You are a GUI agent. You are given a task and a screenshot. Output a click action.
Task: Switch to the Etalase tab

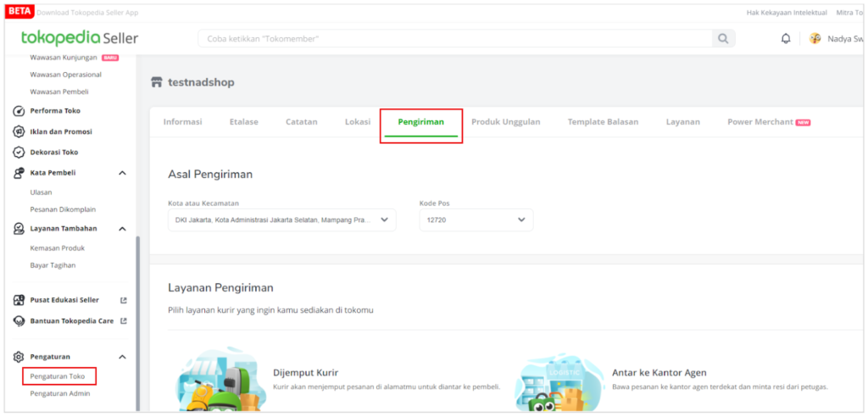[x=243, y=122]
